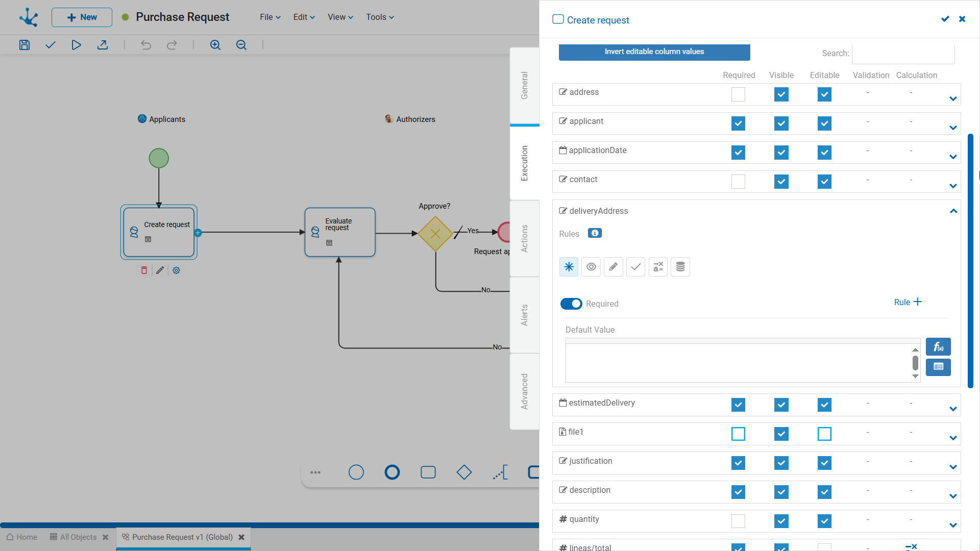This screenshot has height=551, width=980.
Task: Switch to the Actions side tab
Action: point(525,238)
